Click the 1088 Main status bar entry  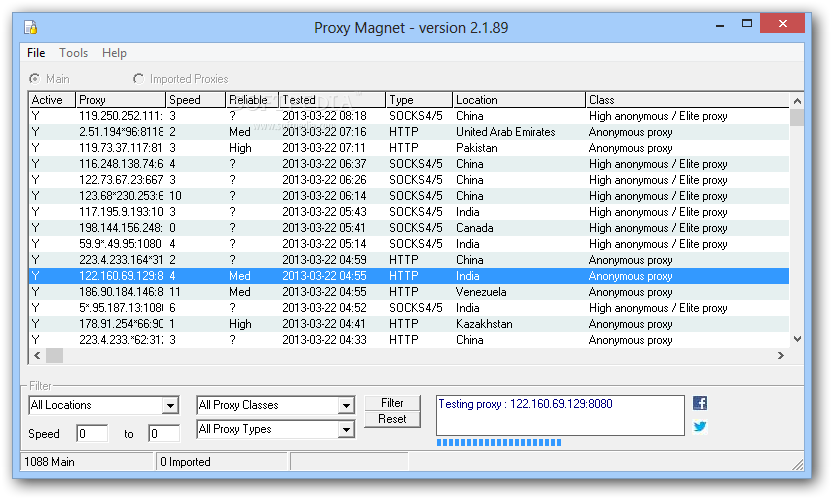[x=87, y=462]
